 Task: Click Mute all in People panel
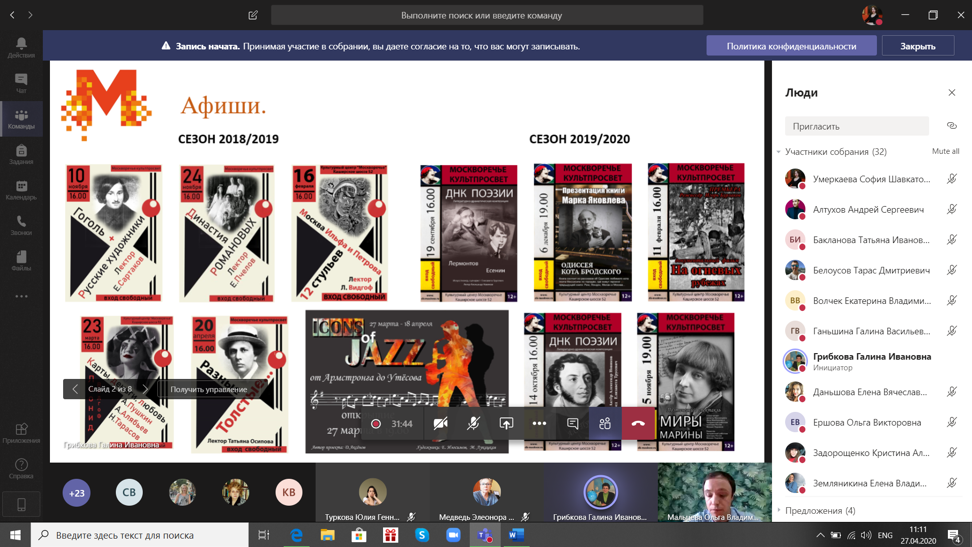point(945,152)
